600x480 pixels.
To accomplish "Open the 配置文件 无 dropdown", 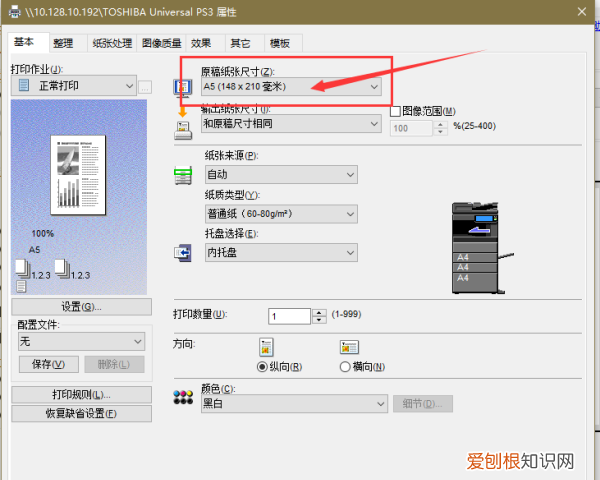I will tap(82, 341).
